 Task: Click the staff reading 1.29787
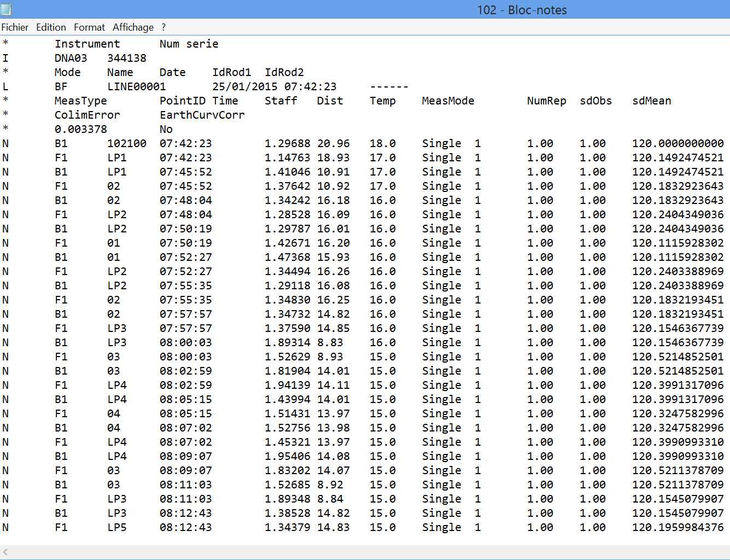tap(288, 229)
